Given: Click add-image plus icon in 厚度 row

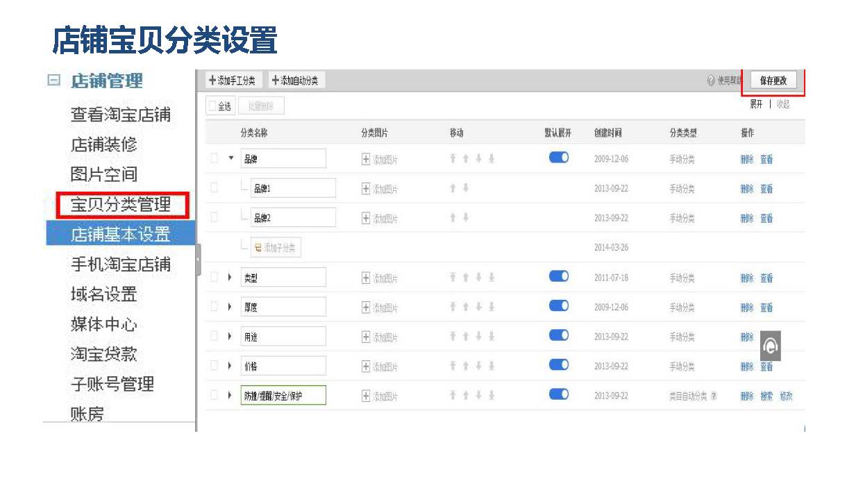Looking at the screenshot, I should point(366,307).
